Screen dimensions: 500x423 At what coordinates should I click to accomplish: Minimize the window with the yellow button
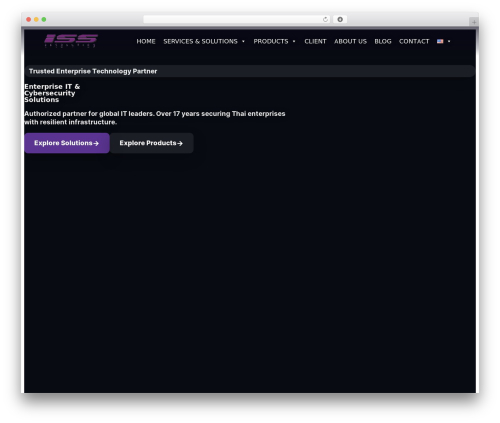36,19
